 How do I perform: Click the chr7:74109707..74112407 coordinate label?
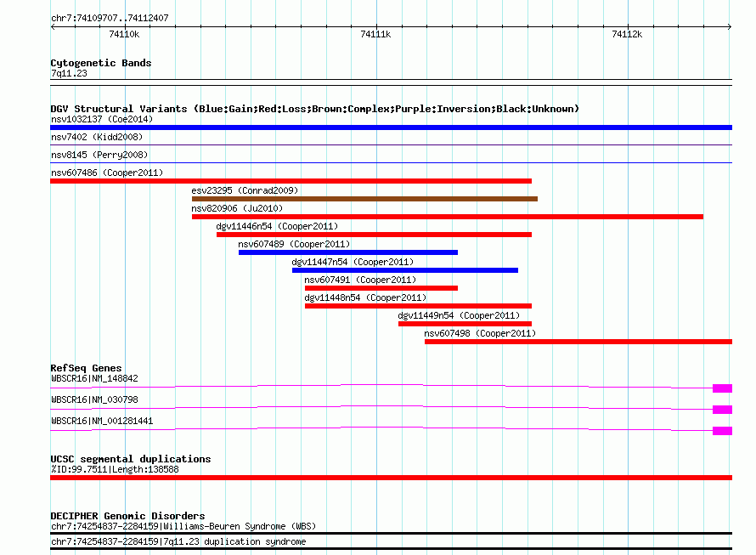coord(110,18)
